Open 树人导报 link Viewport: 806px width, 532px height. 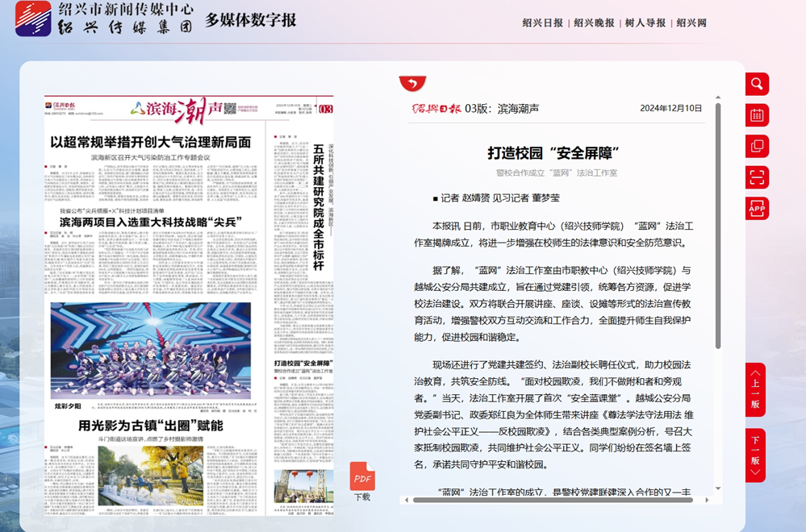(x=645, y=23)
